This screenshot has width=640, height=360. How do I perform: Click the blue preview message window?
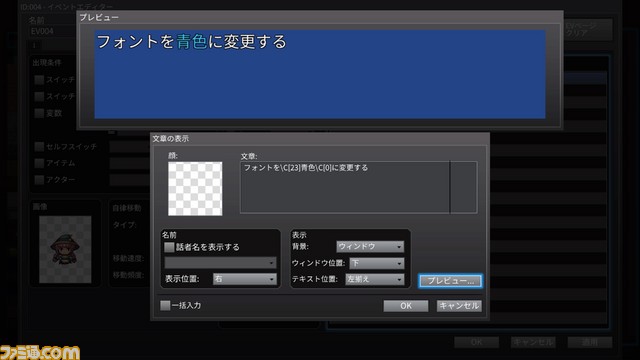click(320, 74)
